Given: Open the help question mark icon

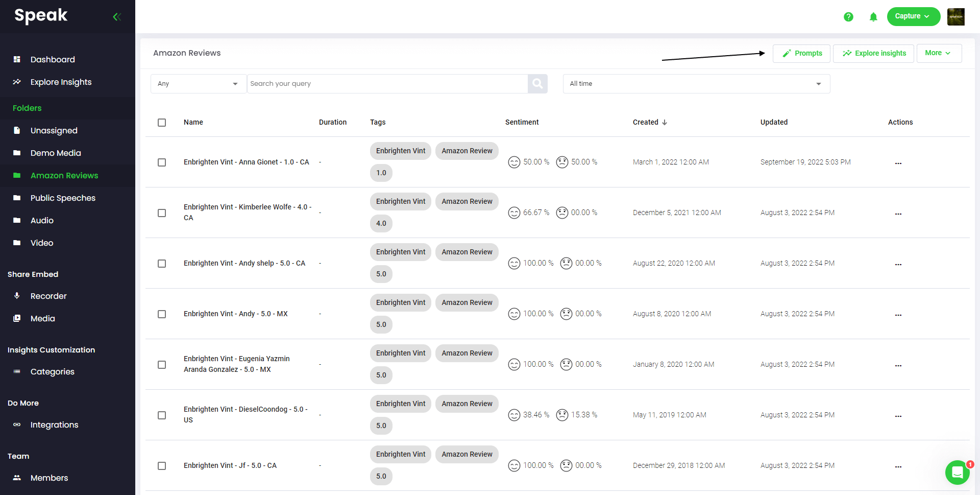Looking at the screenshot, I should [848, 17].
